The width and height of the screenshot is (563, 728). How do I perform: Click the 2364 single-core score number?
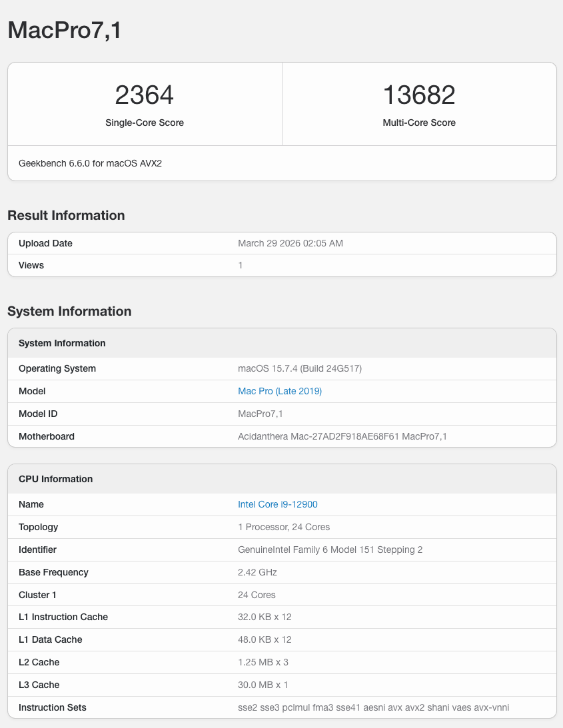[x=145, y=95]
